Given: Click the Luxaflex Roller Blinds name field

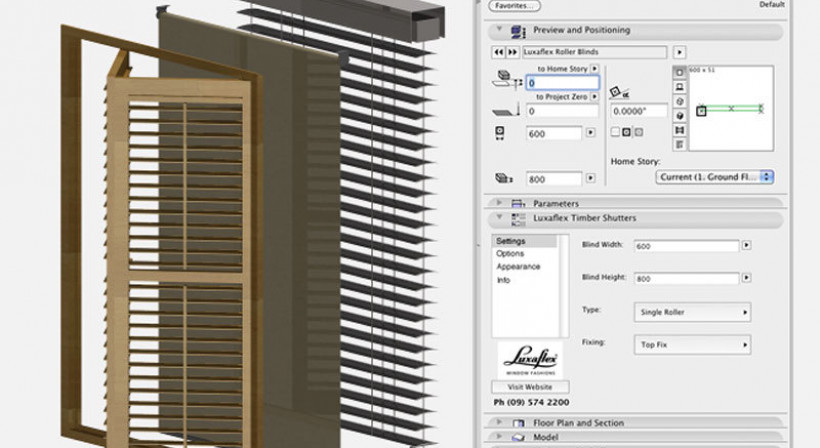Looking at the screenshot, I should [x=595, y=52].
